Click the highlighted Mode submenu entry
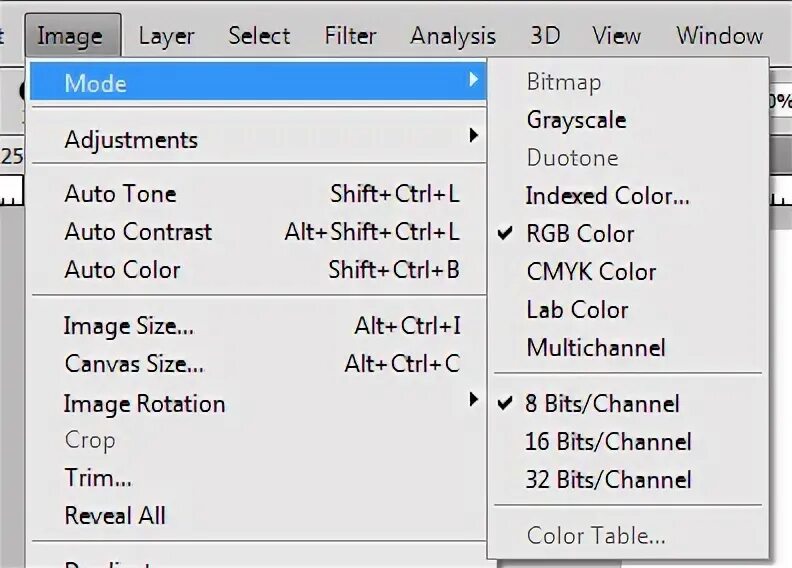The width and height of the screenshot is (792, 568). point(96,83)
